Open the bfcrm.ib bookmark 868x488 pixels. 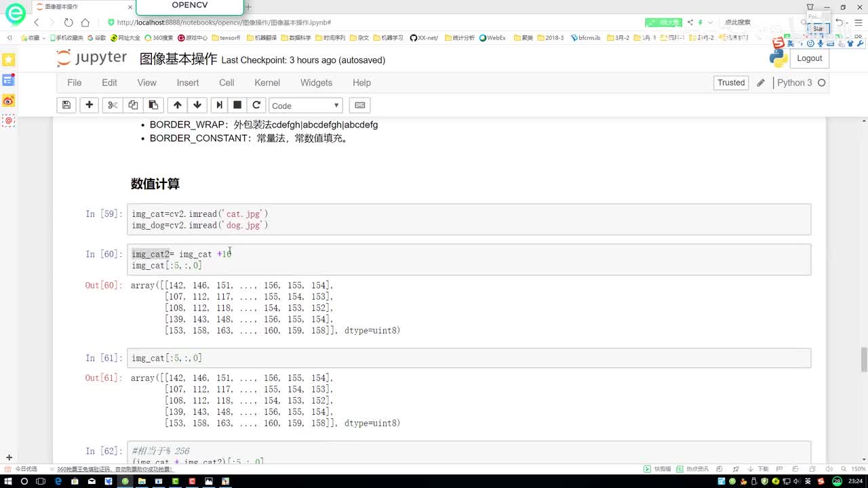[585, 38]
